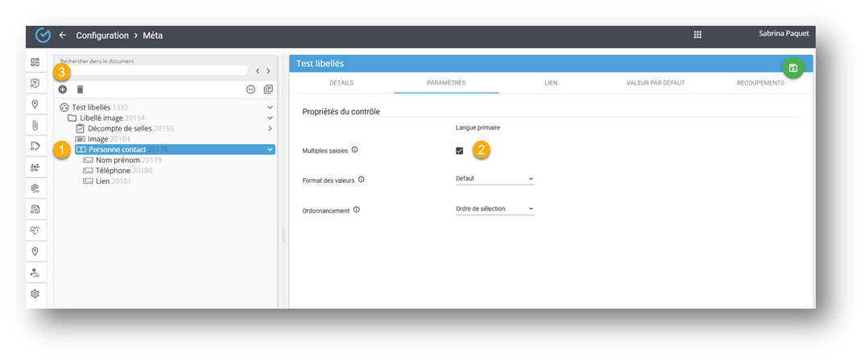Add a new element with the plus icon

[x=63, y=89]
